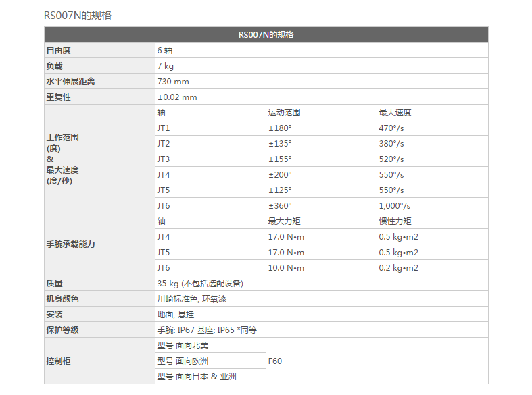Click the dark gray RS007N的规格 table header bar
Viewport: 532px width, 395px height.
[266, 35]
